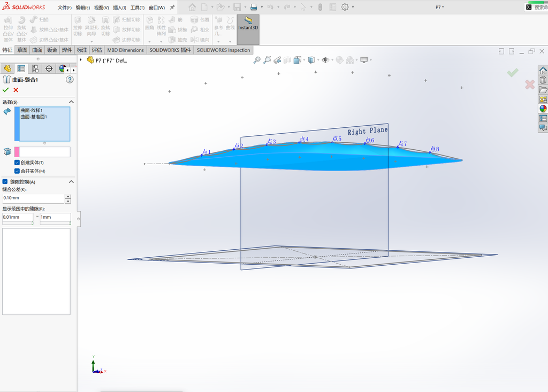The width and height of the screenshot is (548, 392).
Task: Click the Home icon in title toolbar
Action: pos(192,7)
